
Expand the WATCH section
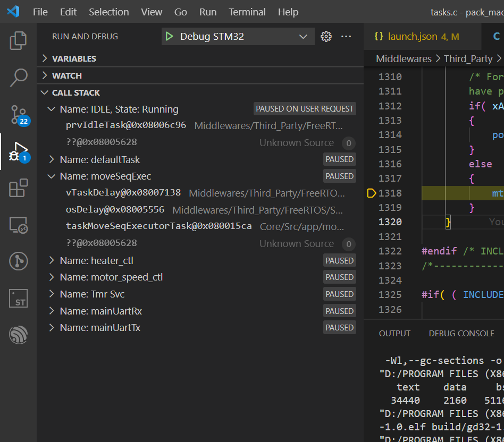click(66, 75)
